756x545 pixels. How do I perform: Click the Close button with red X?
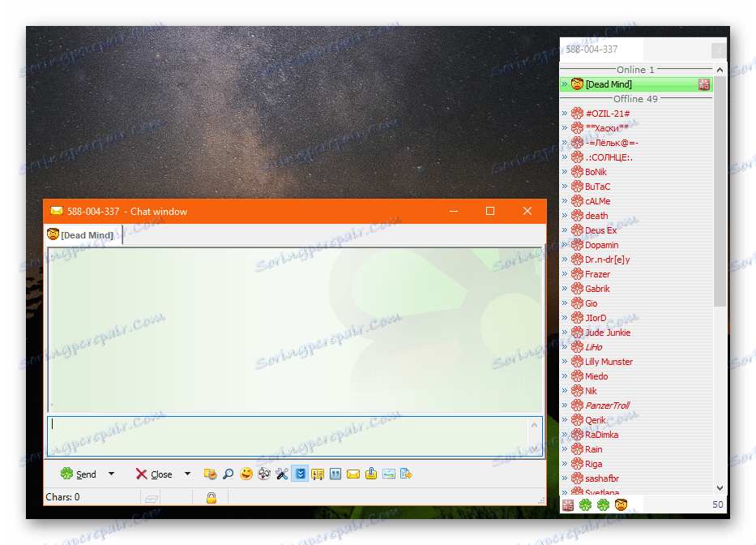click(154, 474)
